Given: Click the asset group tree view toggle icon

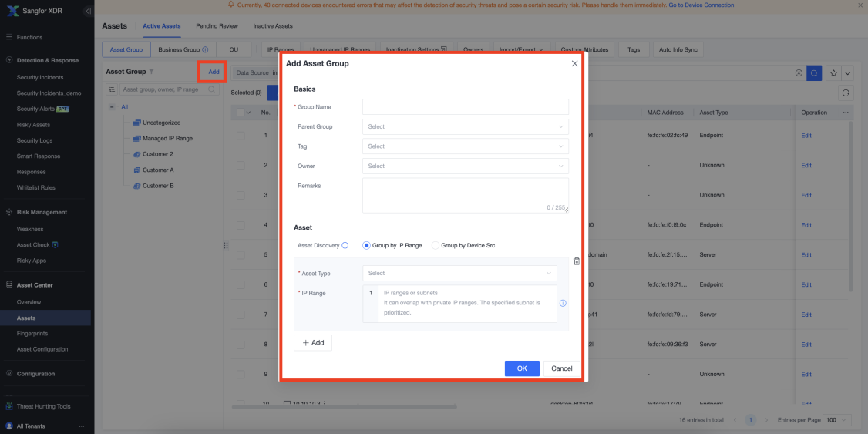Looking at the screenshot, I should [111, 89].
